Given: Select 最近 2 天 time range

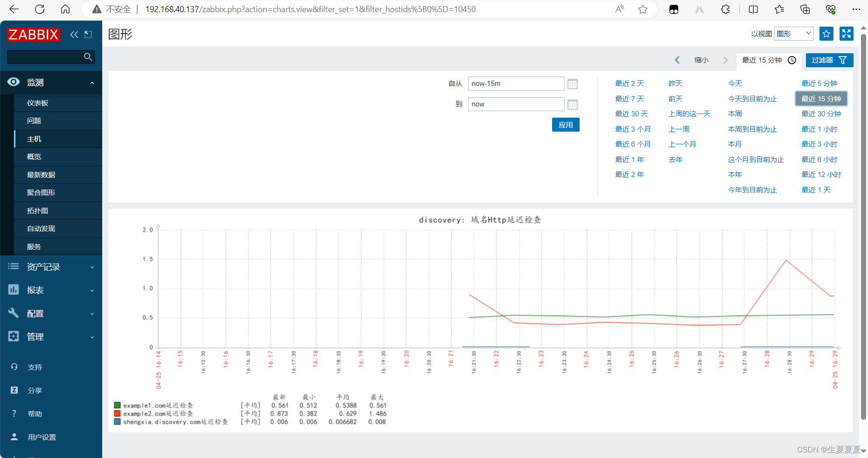Looking at the screenshot, I should pos(629,84).
